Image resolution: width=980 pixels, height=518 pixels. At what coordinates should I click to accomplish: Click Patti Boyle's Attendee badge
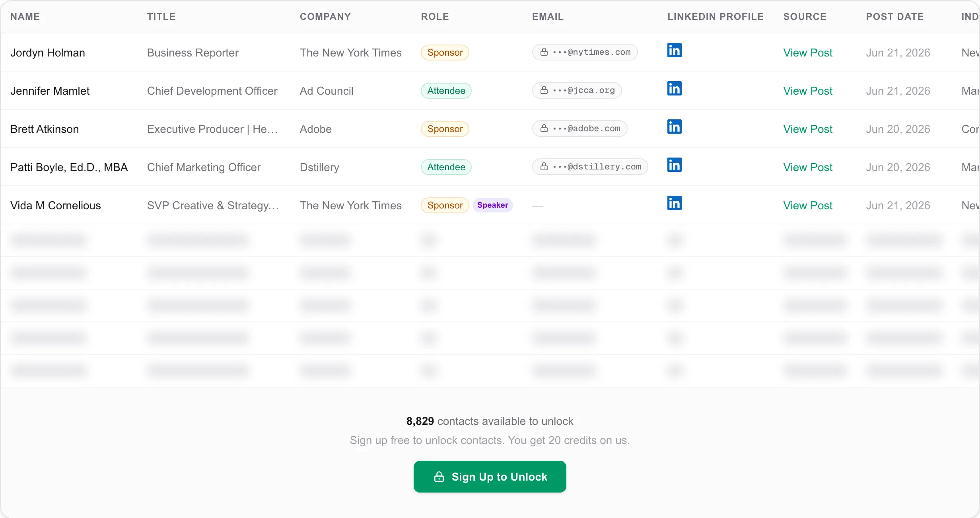446,167
